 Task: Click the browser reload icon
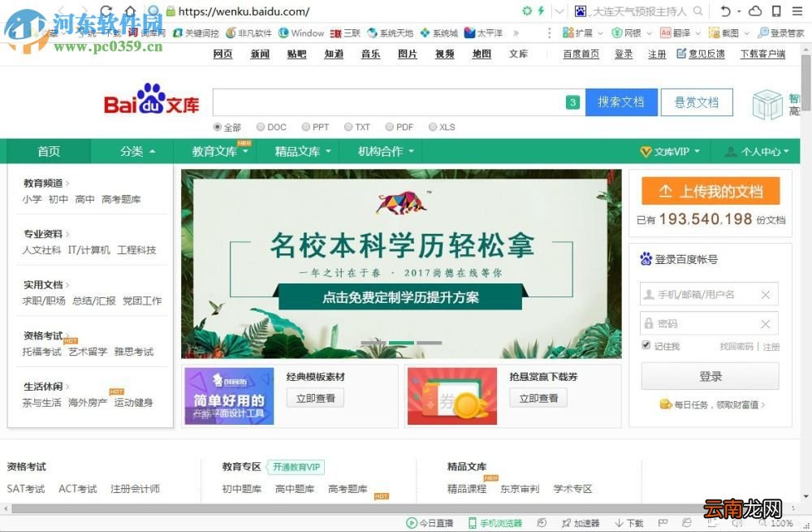point(106,11)
